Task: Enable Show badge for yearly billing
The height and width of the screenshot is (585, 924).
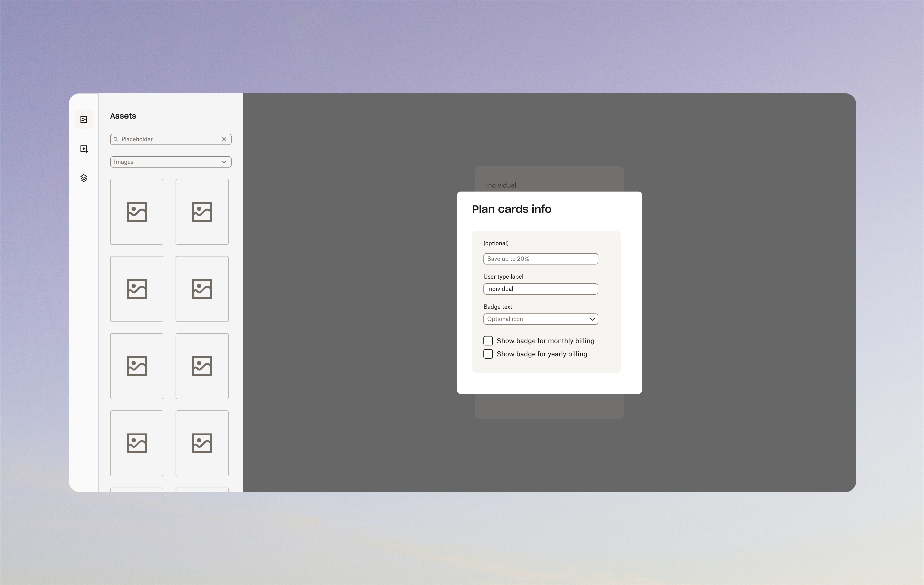Action: coord(488,354)
